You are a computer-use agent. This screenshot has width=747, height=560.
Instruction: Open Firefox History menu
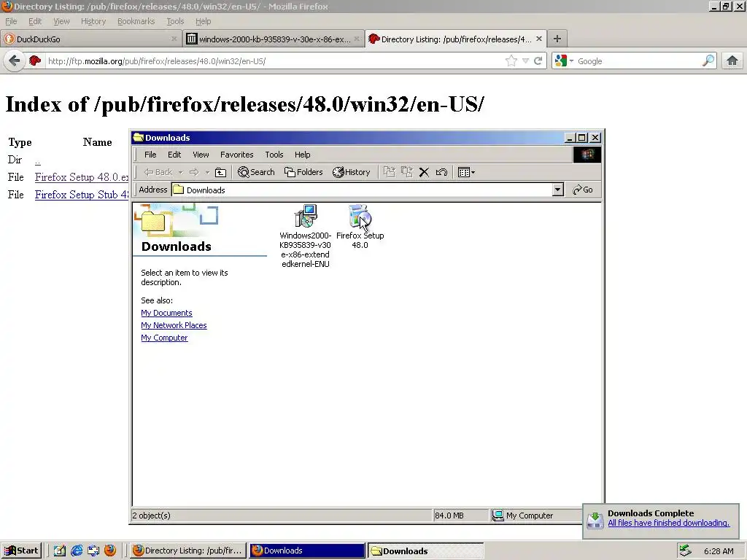93,21
